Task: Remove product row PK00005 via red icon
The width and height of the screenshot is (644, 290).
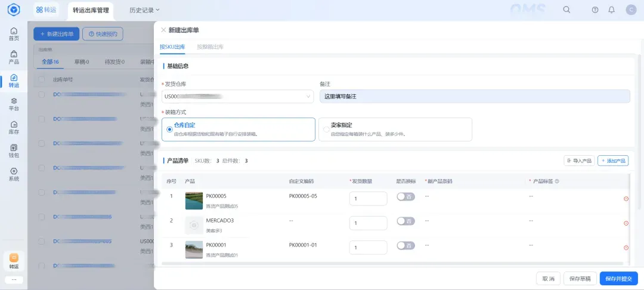Action: click(626, 199)
